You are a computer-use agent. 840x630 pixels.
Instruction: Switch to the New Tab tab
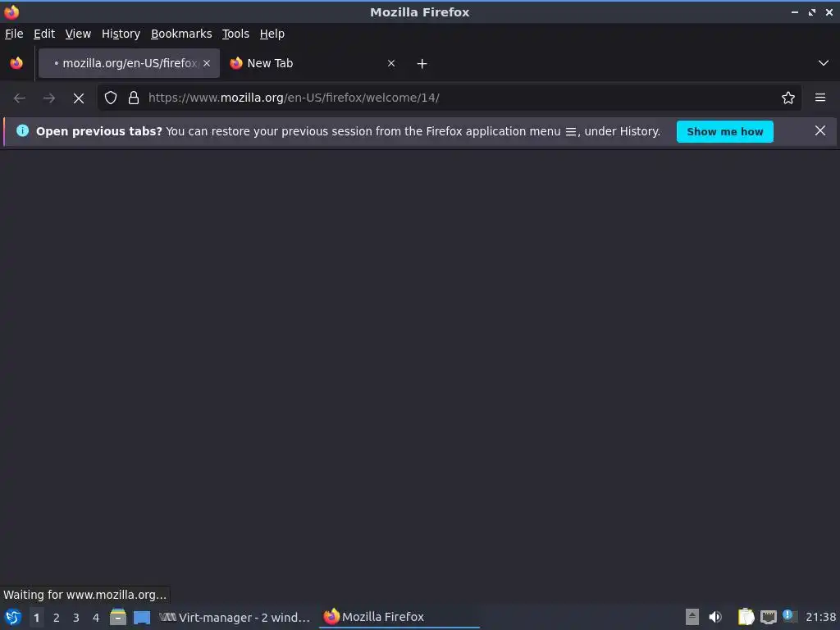point(313,63)
